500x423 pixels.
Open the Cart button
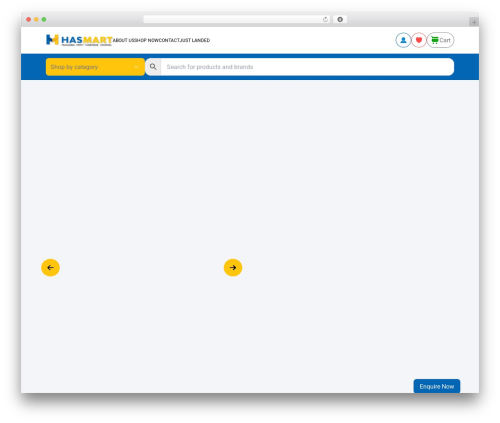pos(440,40)
